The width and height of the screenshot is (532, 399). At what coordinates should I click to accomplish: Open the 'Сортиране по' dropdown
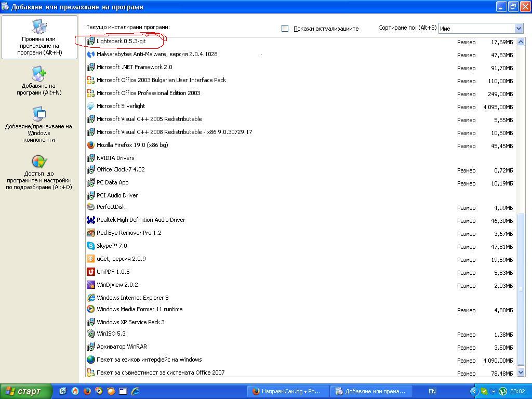click(x=518, y=29)
